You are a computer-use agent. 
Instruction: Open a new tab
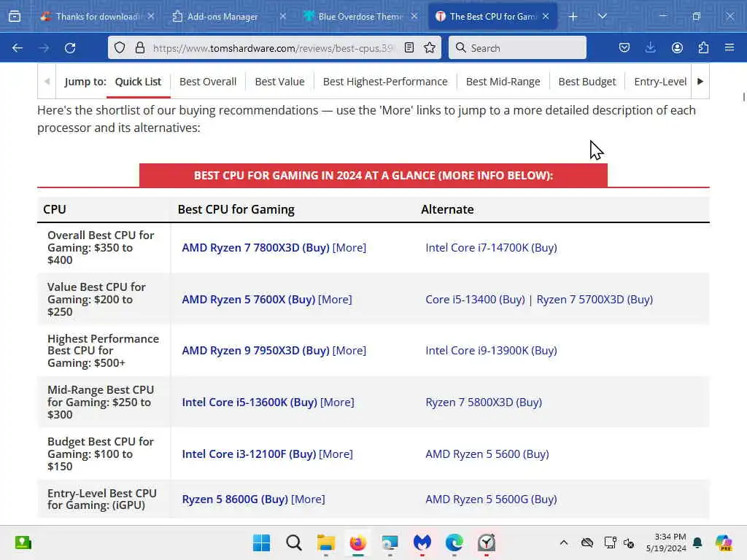573,17
